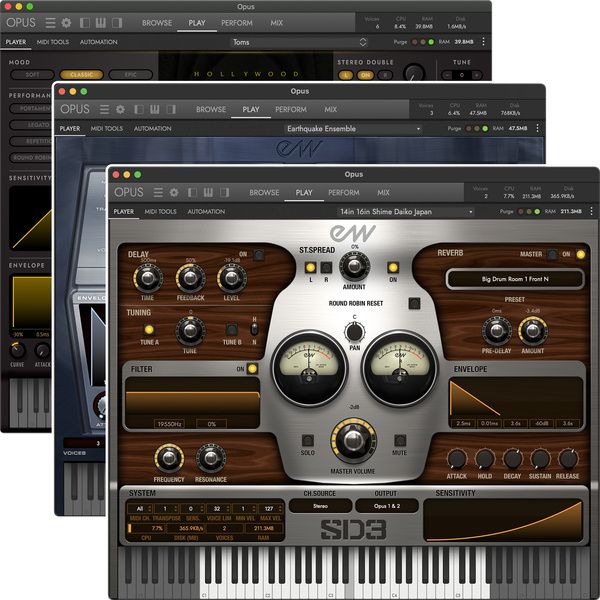Toggle the Delay ON switch
The image size is (600, 600).
(259, 254)
